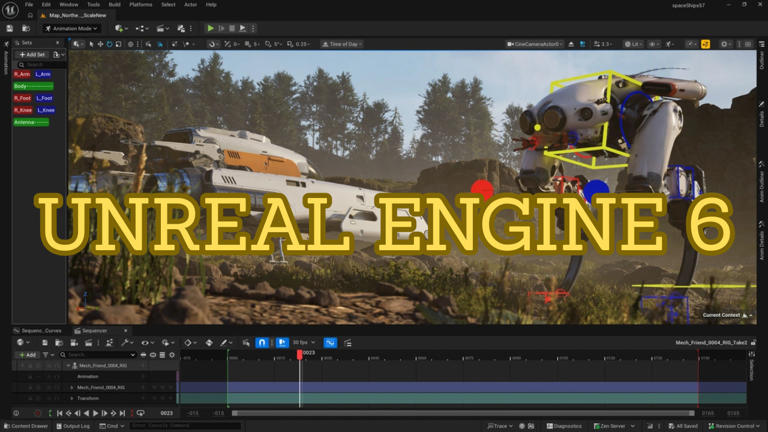Open the Tools menu

pos(94,4)
